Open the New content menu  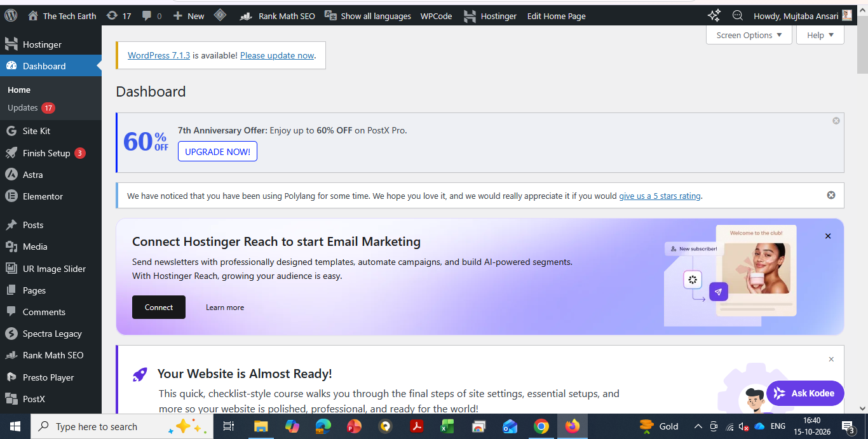tap(189, 16)
